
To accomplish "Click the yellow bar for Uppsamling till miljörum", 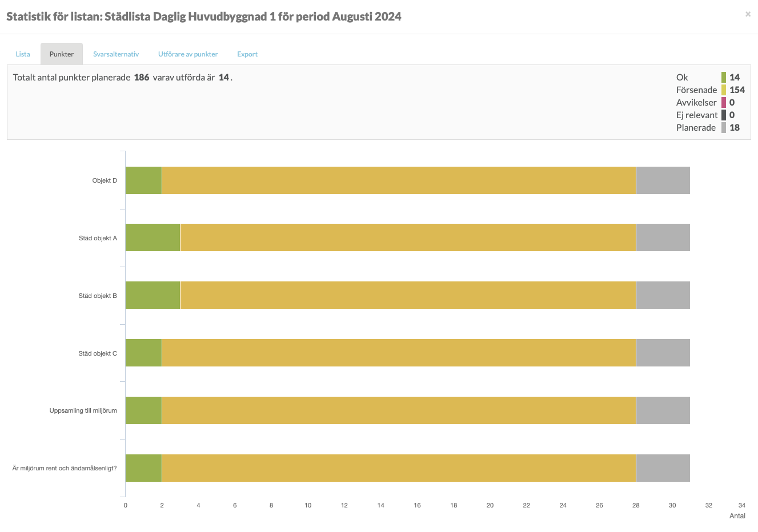I will coord(399,410).
